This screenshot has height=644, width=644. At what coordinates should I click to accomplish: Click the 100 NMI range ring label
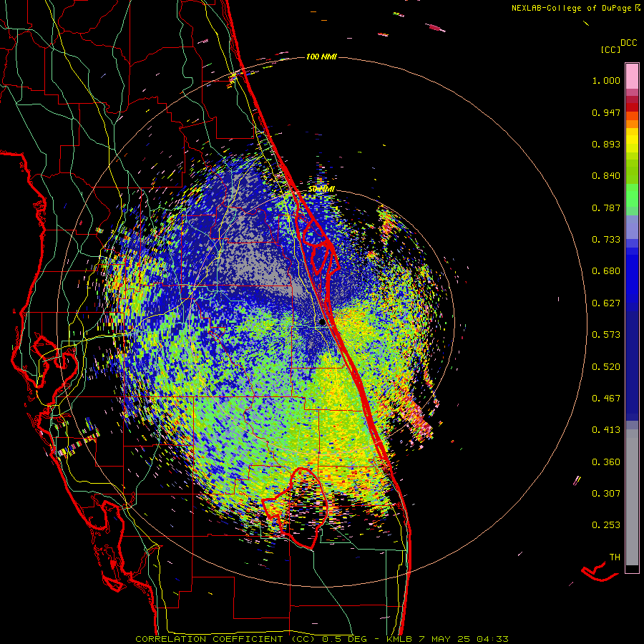(x=321, y=57)
